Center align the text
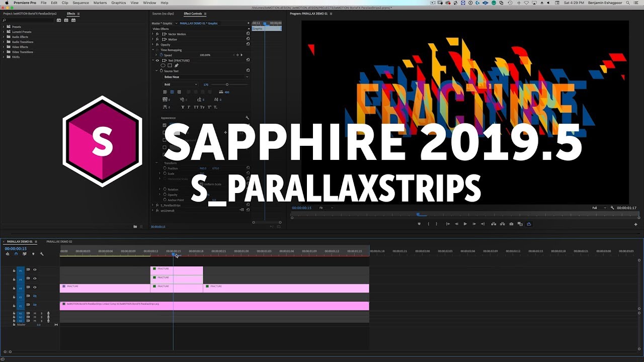 pyautogui.click(x=172, y=92)
